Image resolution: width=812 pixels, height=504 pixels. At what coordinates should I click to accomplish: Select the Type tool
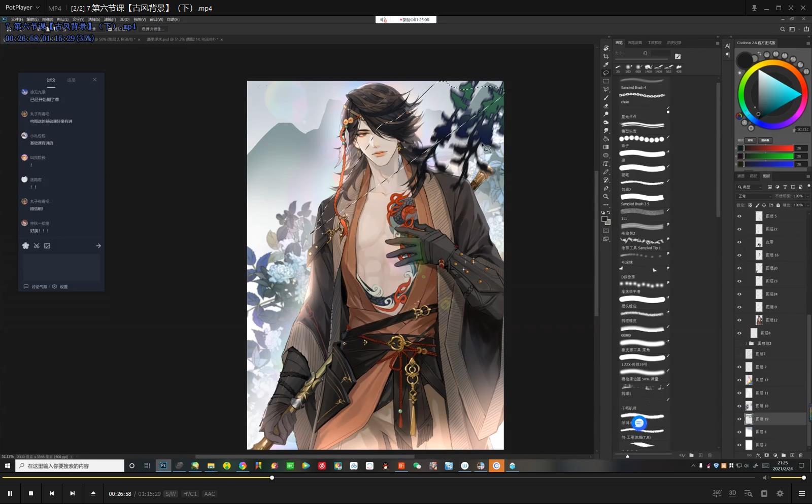605,163
